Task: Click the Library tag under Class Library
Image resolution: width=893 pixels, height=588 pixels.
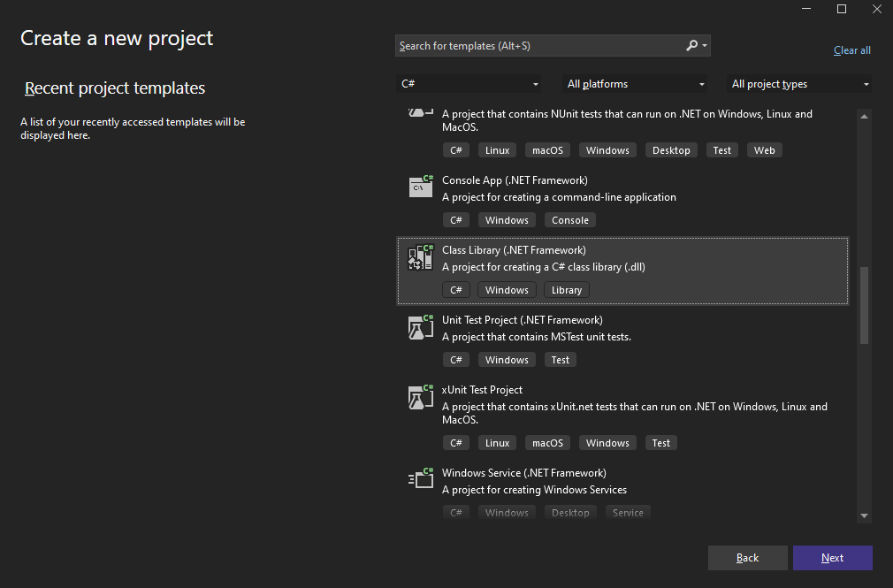Action: 567,290
